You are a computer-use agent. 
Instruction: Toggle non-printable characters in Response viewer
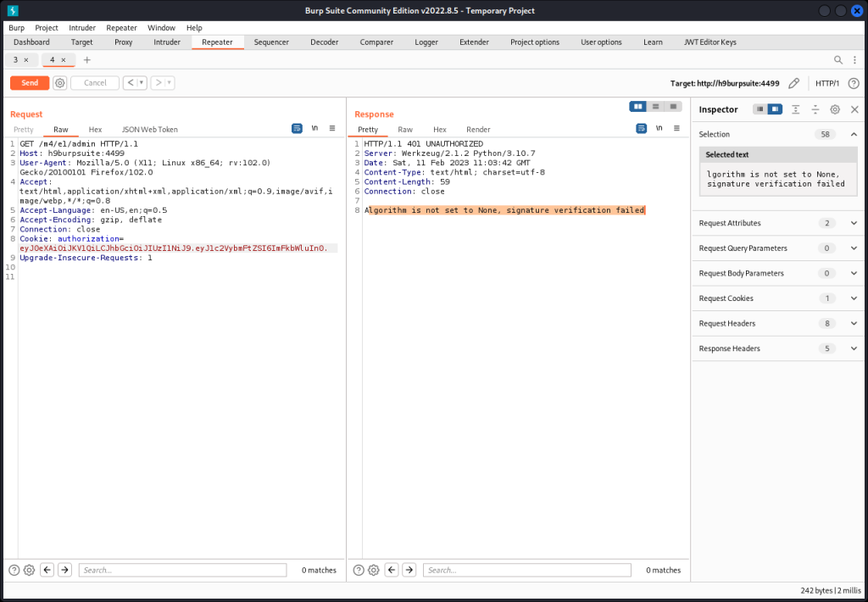pos(659,129)
